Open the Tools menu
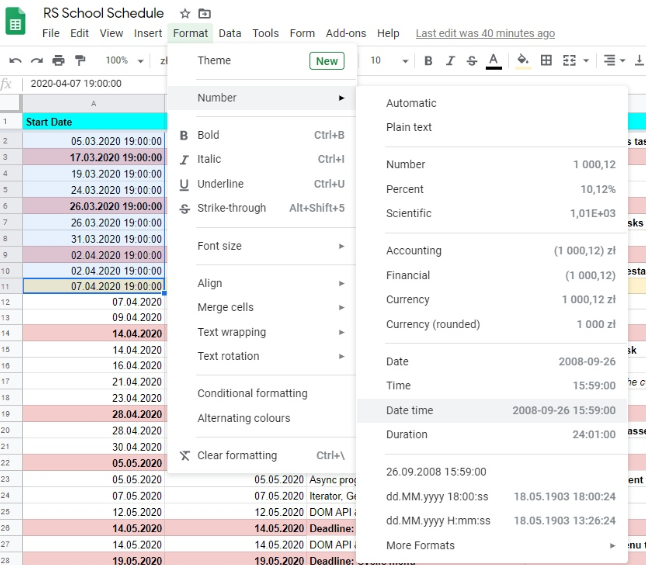 (266, 33)
